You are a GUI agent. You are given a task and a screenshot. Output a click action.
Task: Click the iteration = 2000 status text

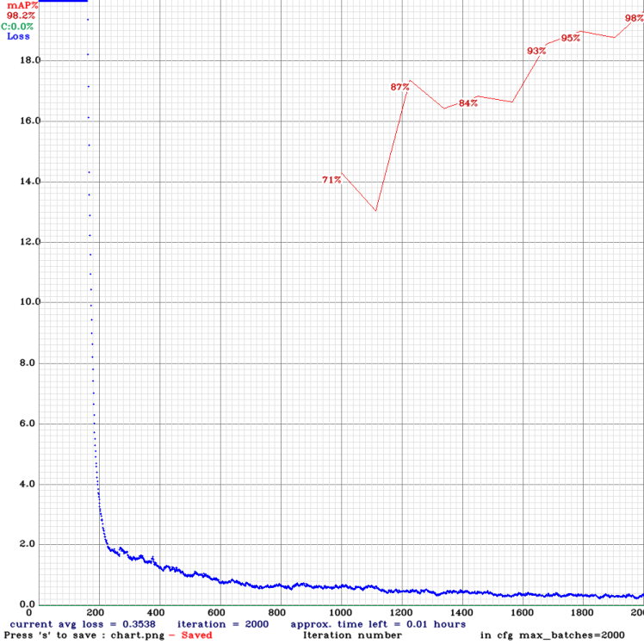click(x=223, y=624)
